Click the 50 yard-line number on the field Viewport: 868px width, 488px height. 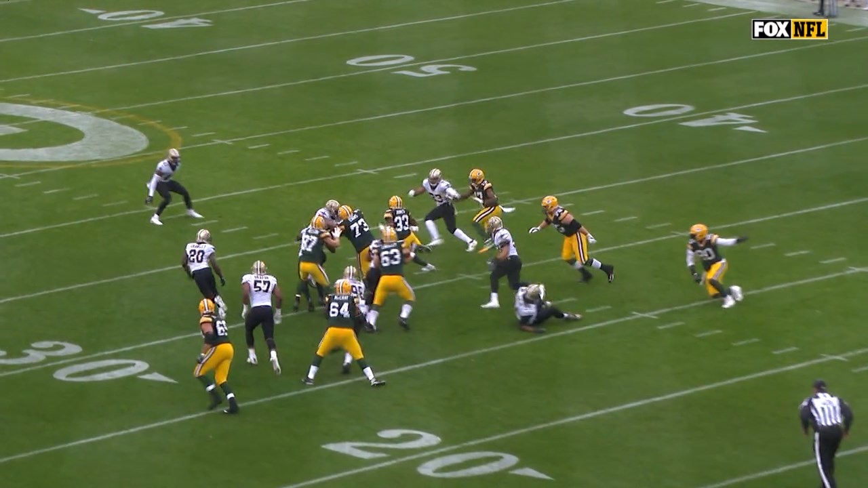click(x=411, y=64)
